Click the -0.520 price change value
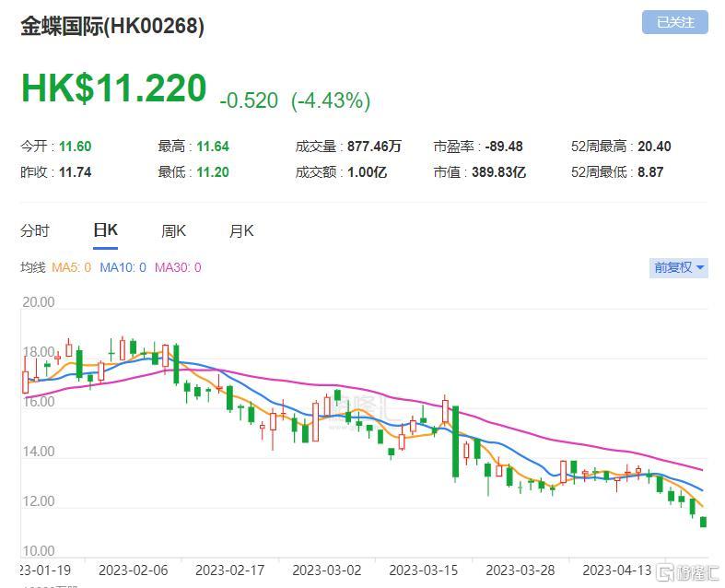 (x=249, y=100)
